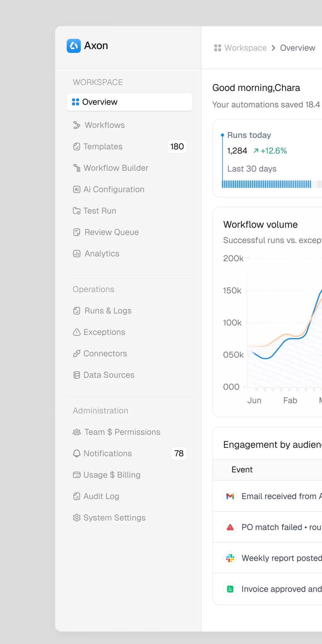The height and width of the screenshot is (644, 322).
Task: Click the Slack icon beside Weekly report
Action: pyautogui.click(x=230, y=558)
